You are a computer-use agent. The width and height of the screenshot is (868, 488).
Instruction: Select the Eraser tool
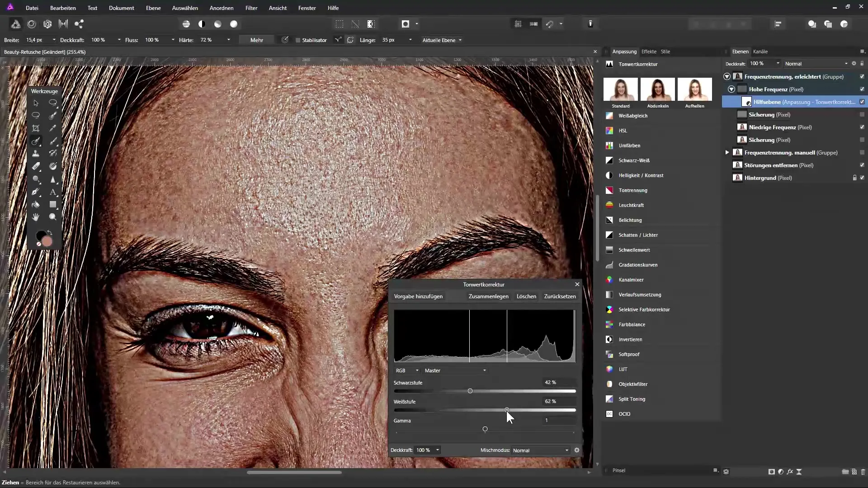pyautogui.click(x=36, y=166)
